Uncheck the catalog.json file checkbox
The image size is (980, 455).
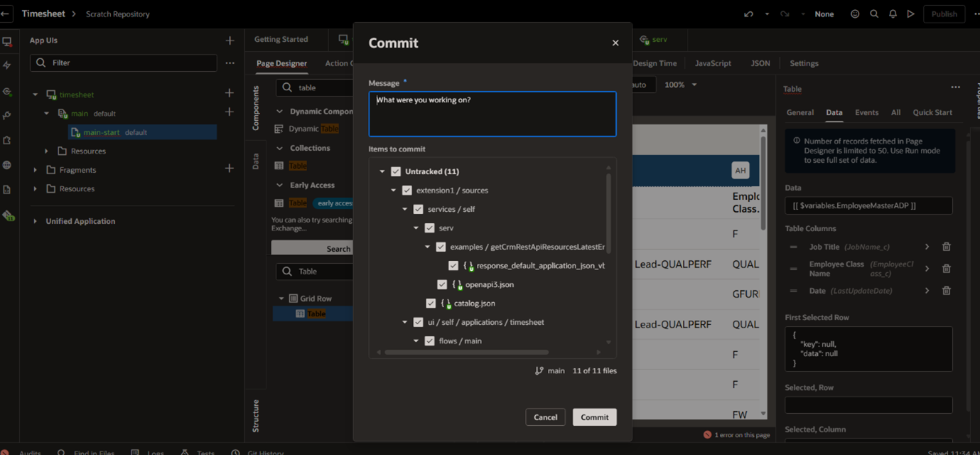[431, 304]
